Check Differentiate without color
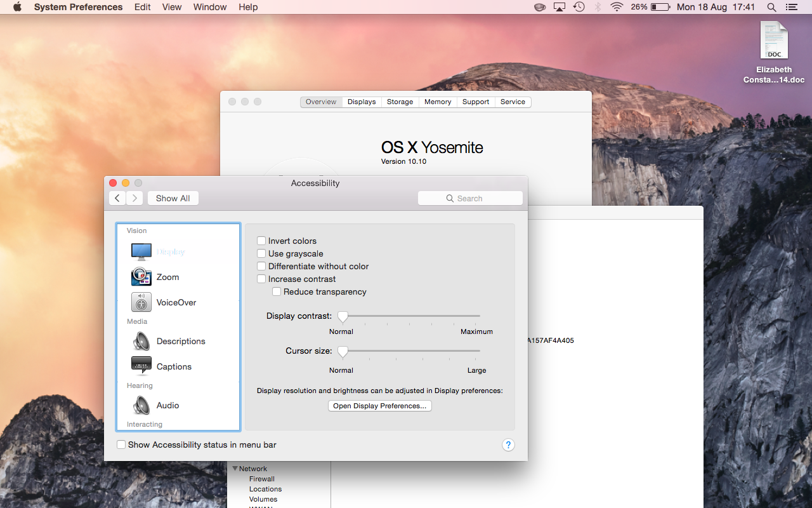The width and height of the screenshot is (812, 508). 261,266
